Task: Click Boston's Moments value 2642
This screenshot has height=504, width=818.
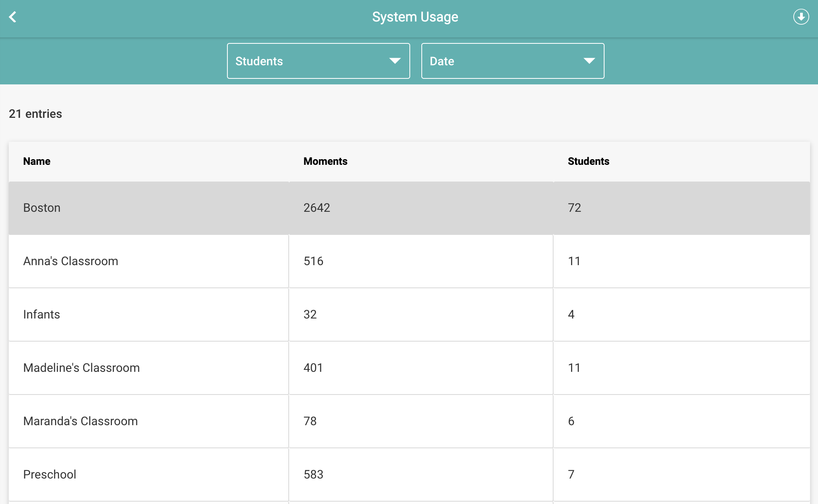Action: tap(317, 207)
